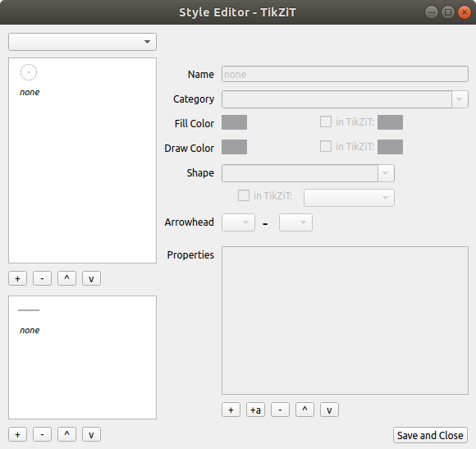Maximize the Style Editor window

(448, 12)
